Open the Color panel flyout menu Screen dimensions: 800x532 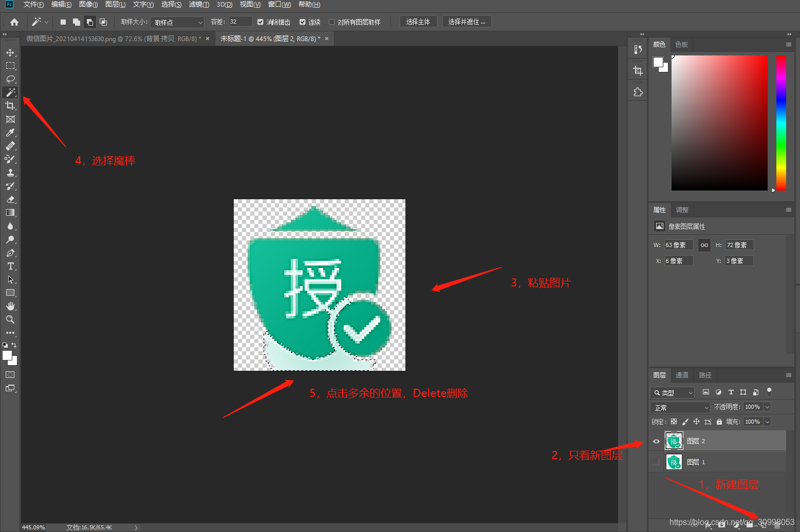pos(789,45)
